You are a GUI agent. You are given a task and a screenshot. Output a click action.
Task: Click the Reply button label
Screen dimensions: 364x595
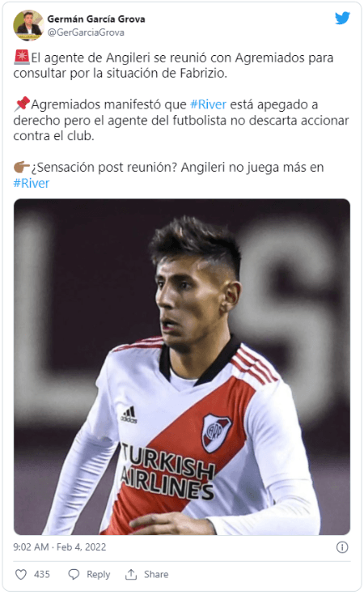click(x=98, y=575)
